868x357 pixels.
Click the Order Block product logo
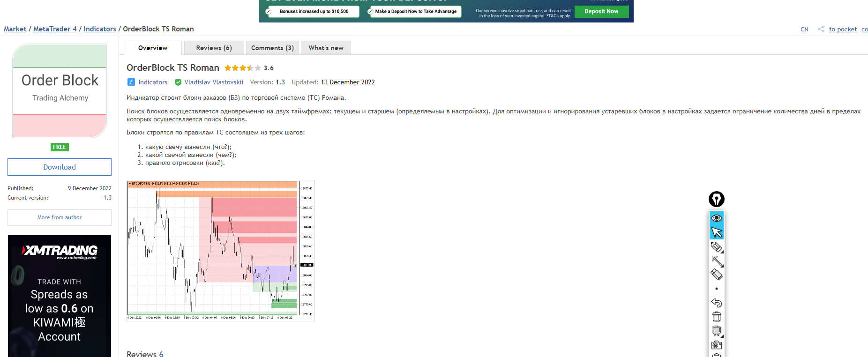[60, 90]
